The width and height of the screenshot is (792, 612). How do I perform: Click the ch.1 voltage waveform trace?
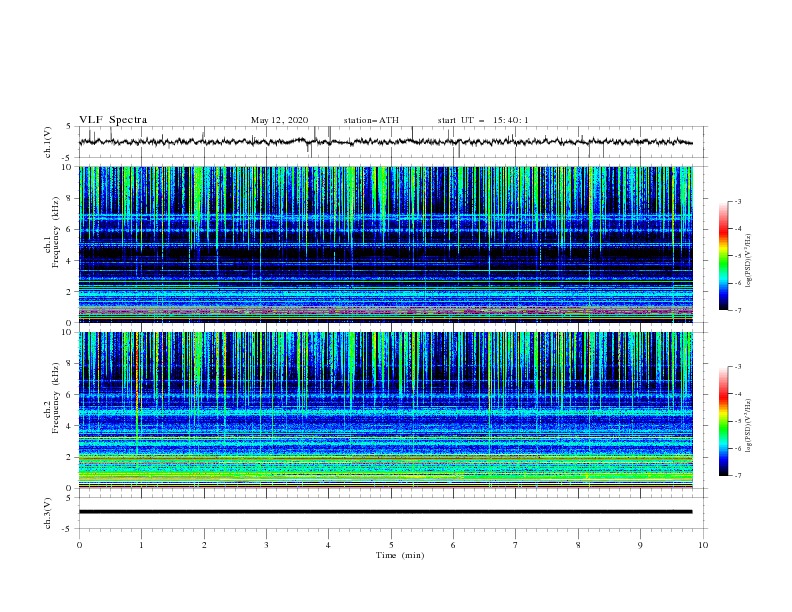point(386,142)
